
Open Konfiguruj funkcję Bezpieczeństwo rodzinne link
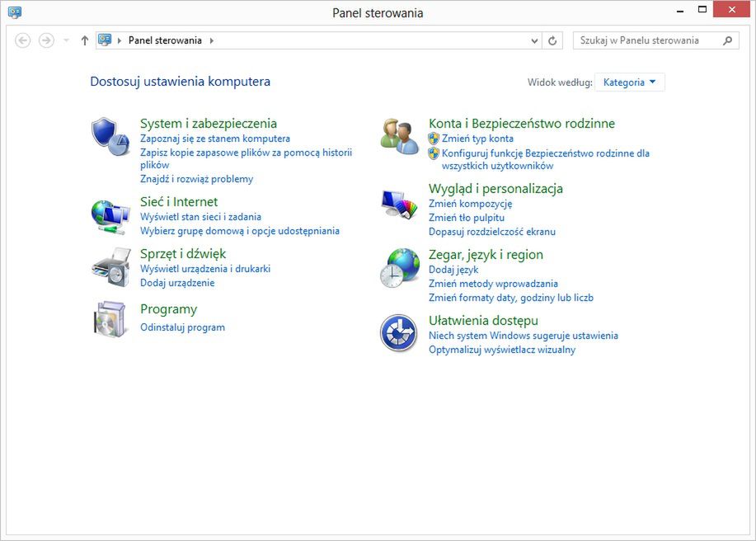pos(545,160)
